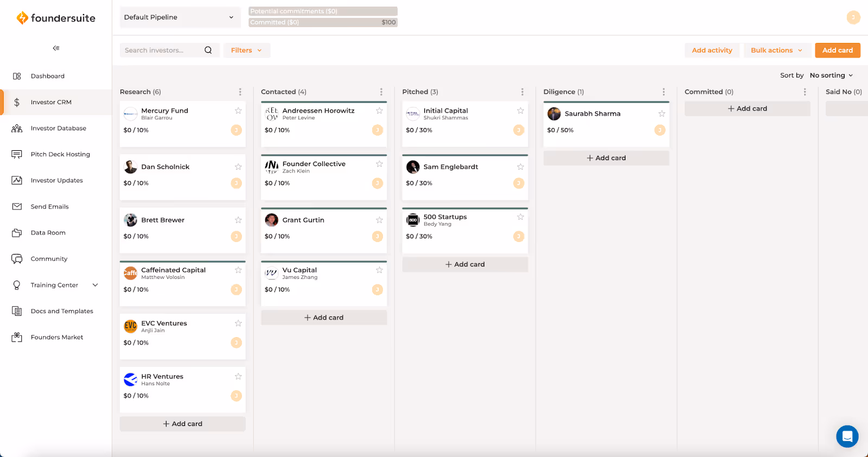Open the chat support widget

click(x=847, y=436)
